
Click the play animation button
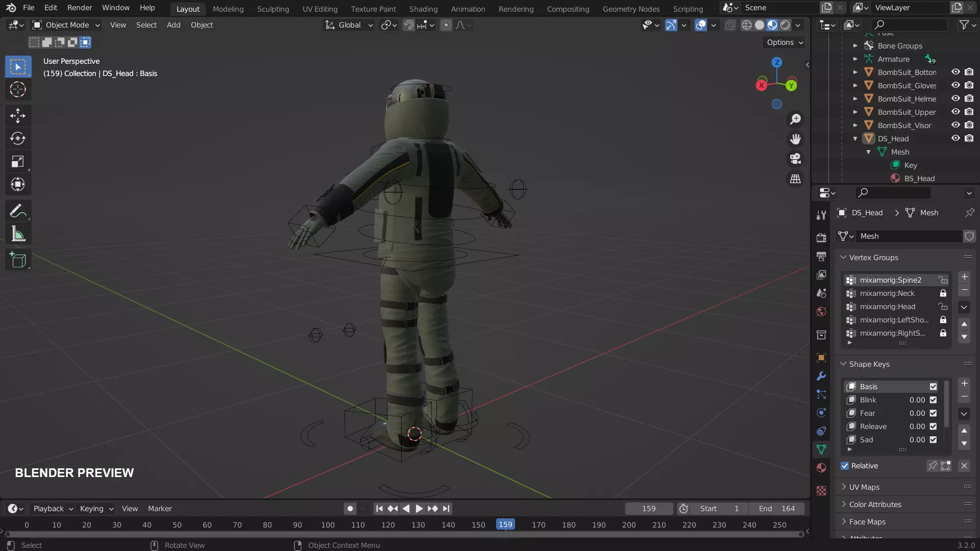click(x=419, y=509)
